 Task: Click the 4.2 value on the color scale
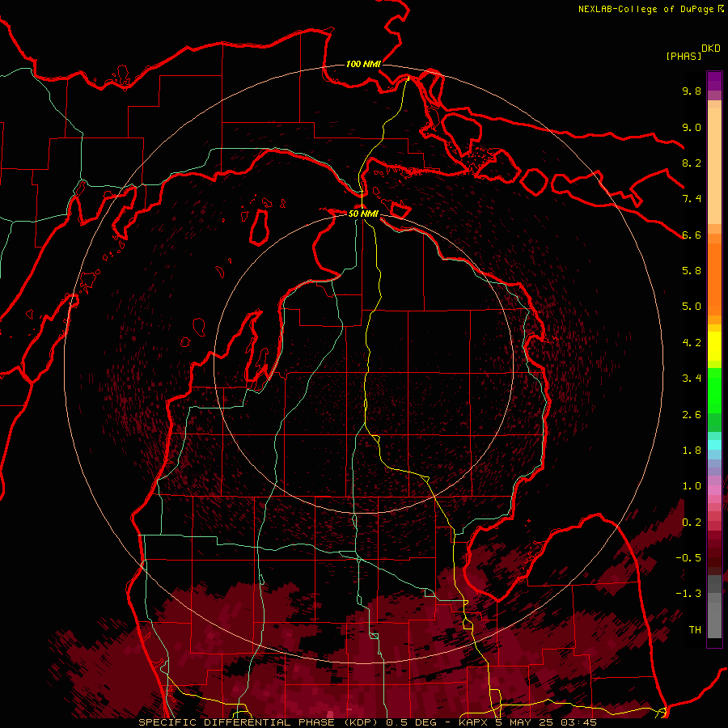tap(692, 343)
